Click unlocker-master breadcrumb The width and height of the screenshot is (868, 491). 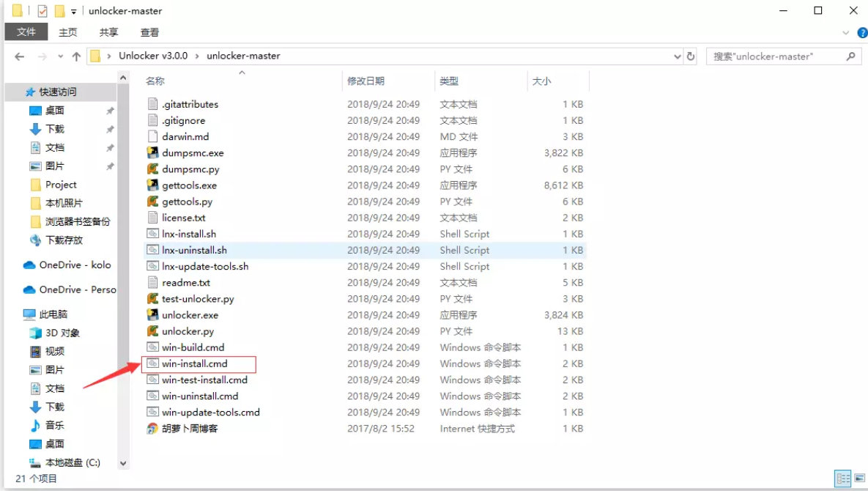point(244,56)
